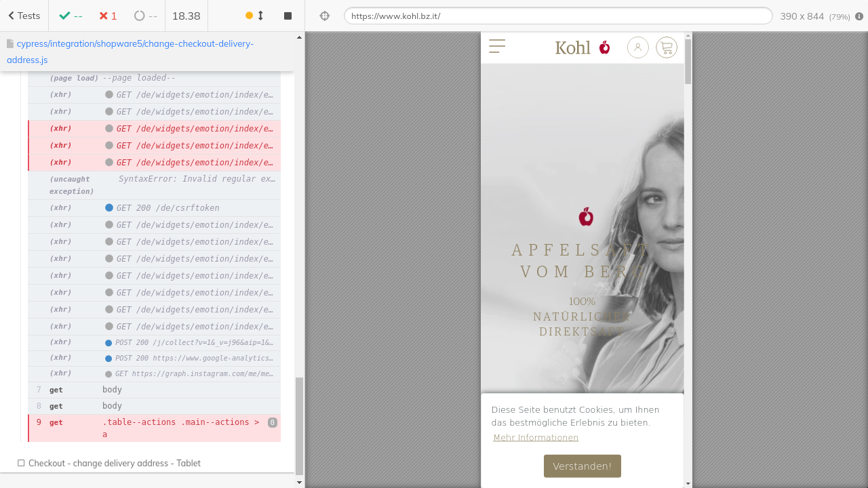Image resolution: width=868 pixels, height=488 pixels.
Task: Click the Tests back chevron
Action: 12,16
